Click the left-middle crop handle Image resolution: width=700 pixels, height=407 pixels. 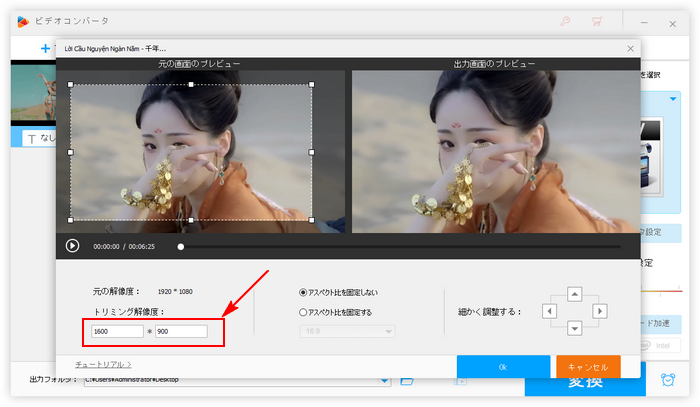71,152
